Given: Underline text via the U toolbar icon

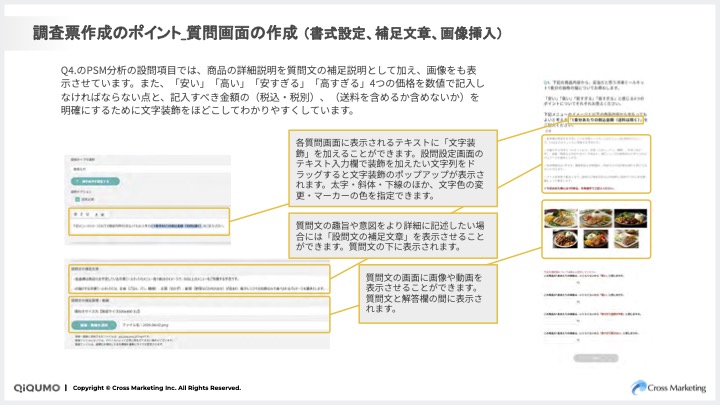Looking at the screenshot, I should 88,214.
